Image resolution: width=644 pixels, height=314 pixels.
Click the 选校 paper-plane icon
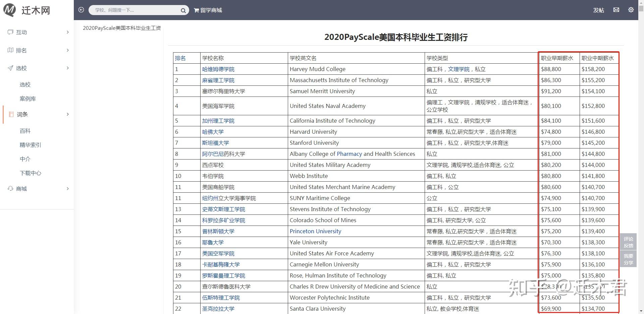pyautogui.click(x=10, y=68)
